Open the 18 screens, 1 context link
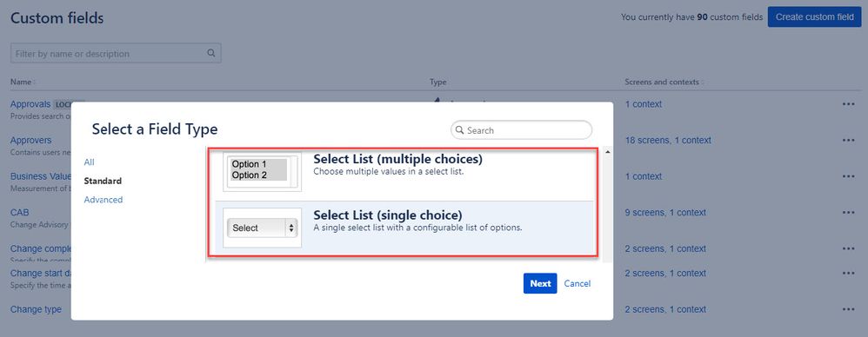 (668, 141)
